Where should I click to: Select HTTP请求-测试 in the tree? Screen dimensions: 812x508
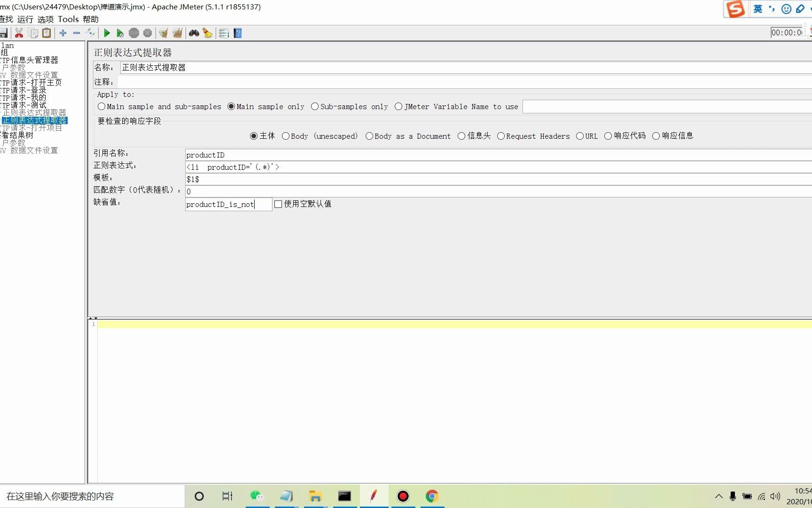23,105
